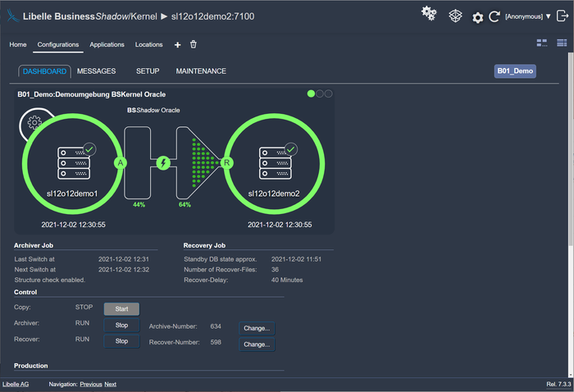Click the B01_Demo:Demoumgebung BSKernel Oracle title
Image resolution: width=574 pixels, height=392 pixels.
[92, 94]
